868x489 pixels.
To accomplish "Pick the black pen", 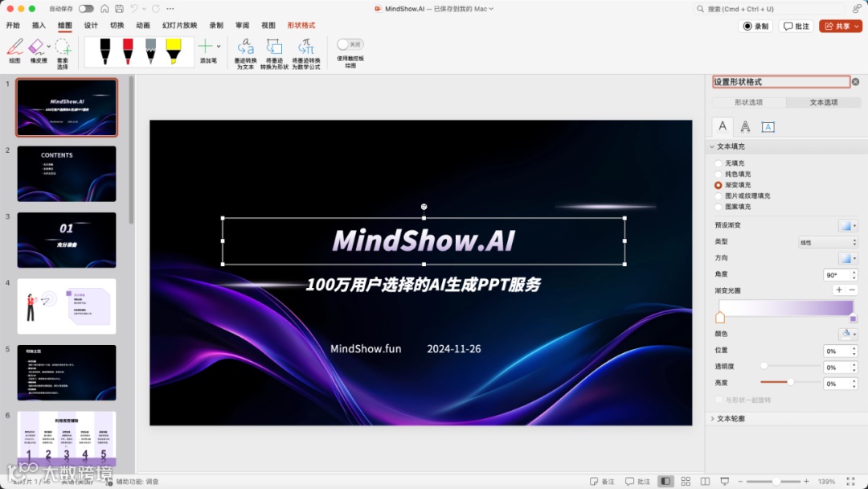I will (x=104, y=51).
